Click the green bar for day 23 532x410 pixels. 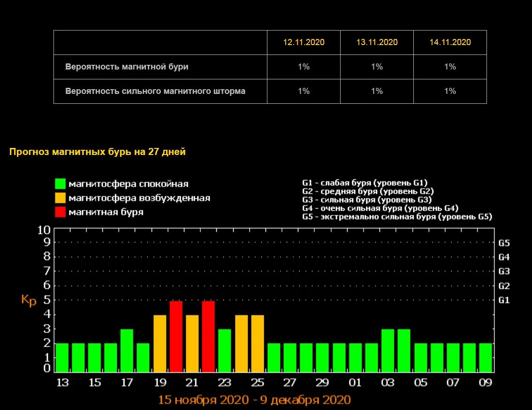[225, 351]
